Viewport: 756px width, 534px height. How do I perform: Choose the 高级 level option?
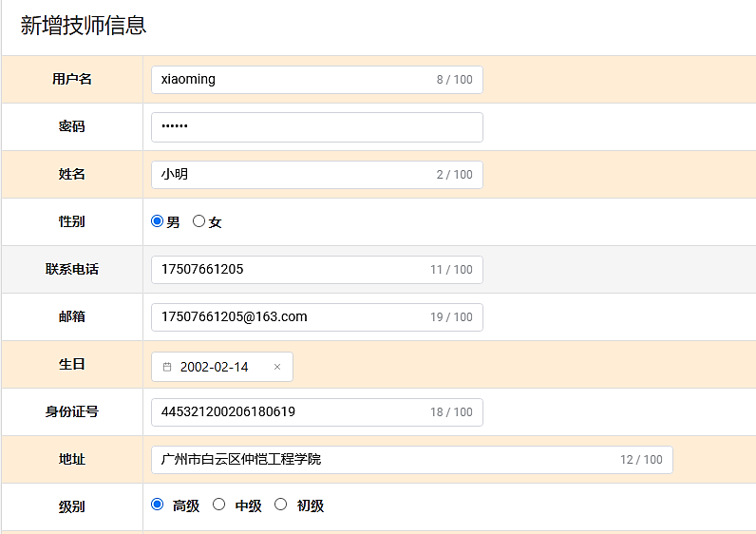(x=158, y=505)
